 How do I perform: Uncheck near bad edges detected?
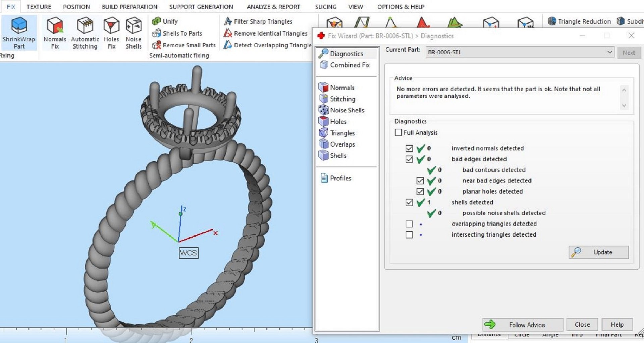click(420, 181)
